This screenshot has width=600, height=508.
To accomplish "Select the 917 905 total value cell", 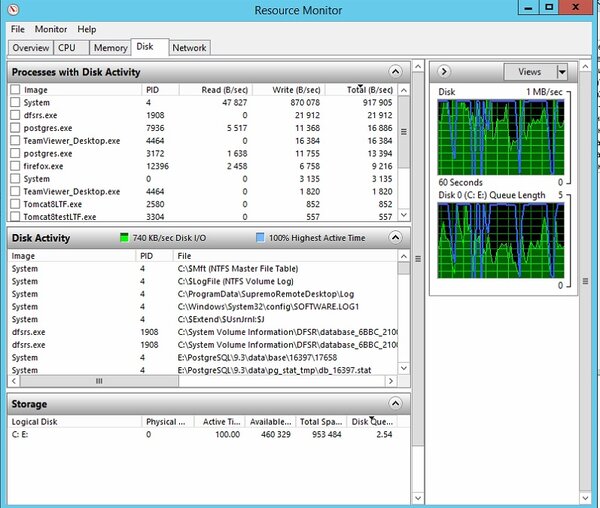I will tap(377, 103).
